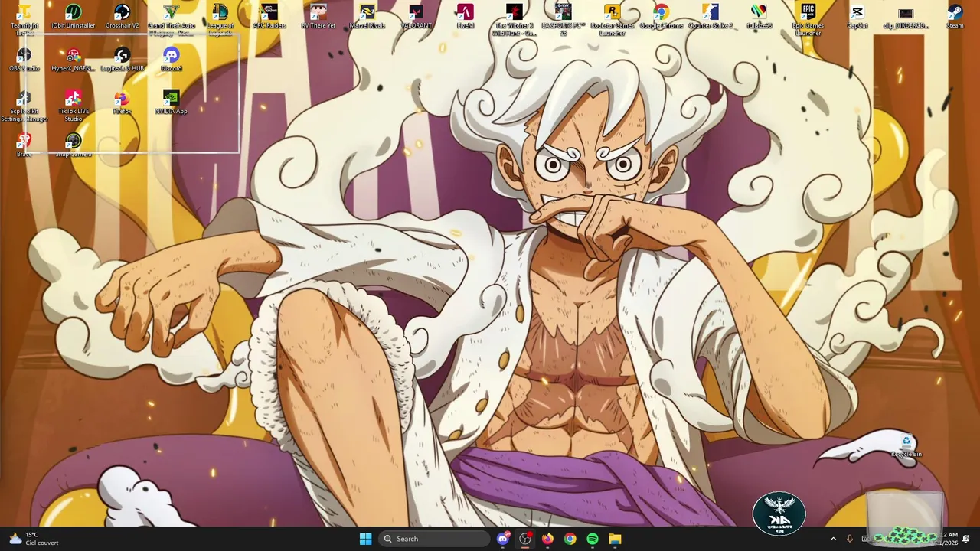Screen dimensions: 980x551
Task: Click the round AK eagle logo overlay
Action: 779,513
